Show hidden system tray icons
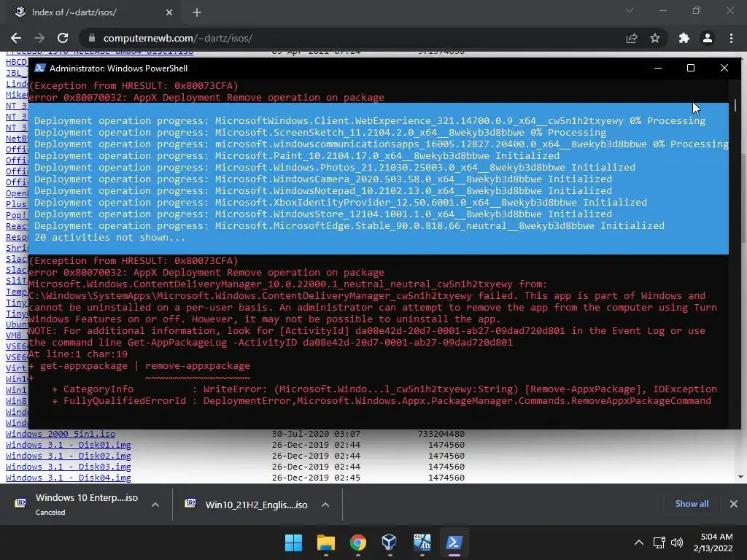Image resolution: width=747 pixels, height=560 pixels. coord(639,542)
